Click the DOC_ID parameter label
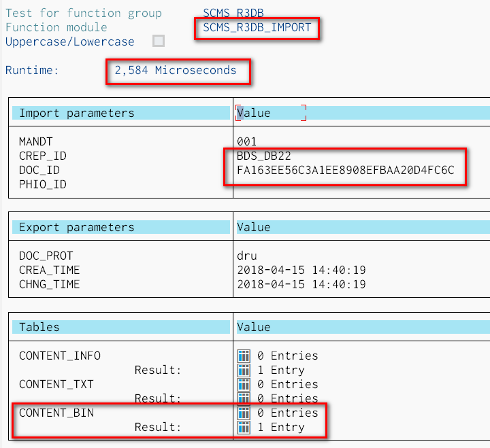This screenshot has width=490, height=448. (39, 170)
